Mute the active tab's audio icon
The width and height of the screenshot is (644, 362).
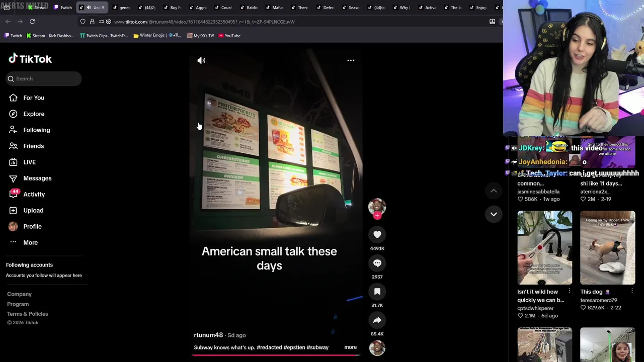pos(89,8)
